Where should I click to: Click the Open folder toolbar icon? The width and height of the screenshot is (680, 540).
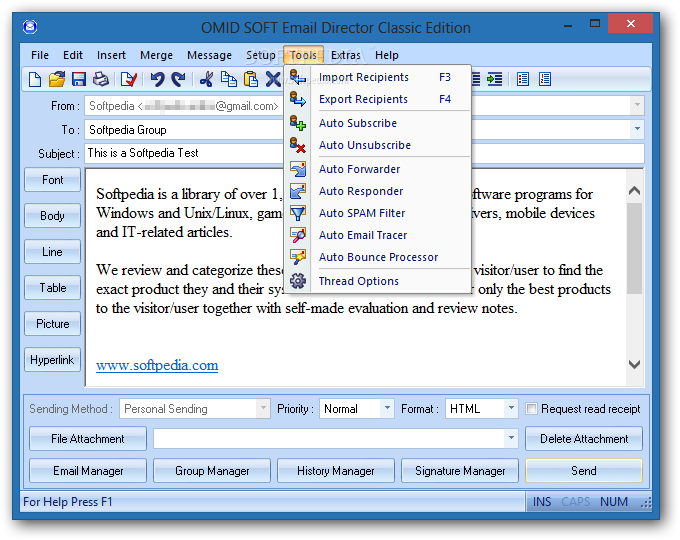[57, 79]
